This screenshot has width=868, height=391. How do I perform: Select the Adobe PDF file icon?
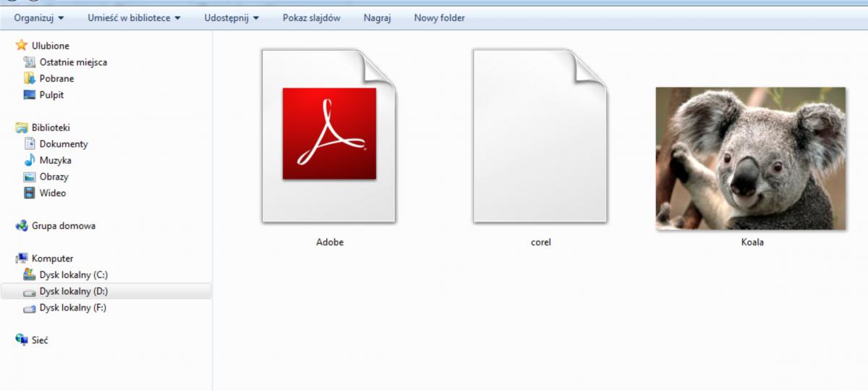[329, 135]
